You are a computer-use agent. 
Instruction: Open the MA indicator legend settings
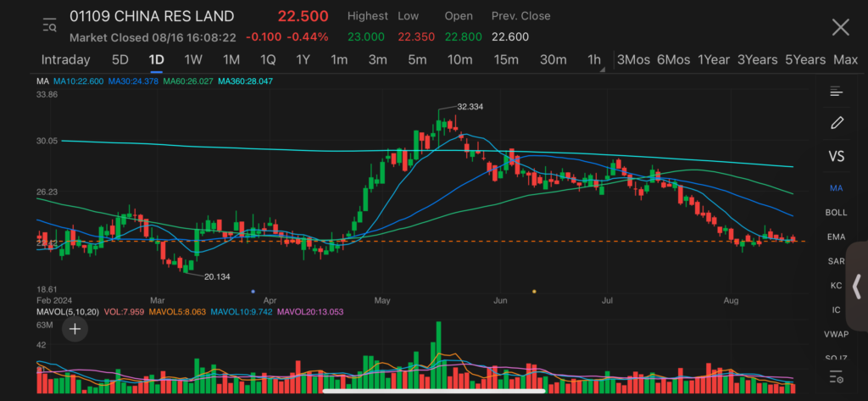[x=42, y=81]
